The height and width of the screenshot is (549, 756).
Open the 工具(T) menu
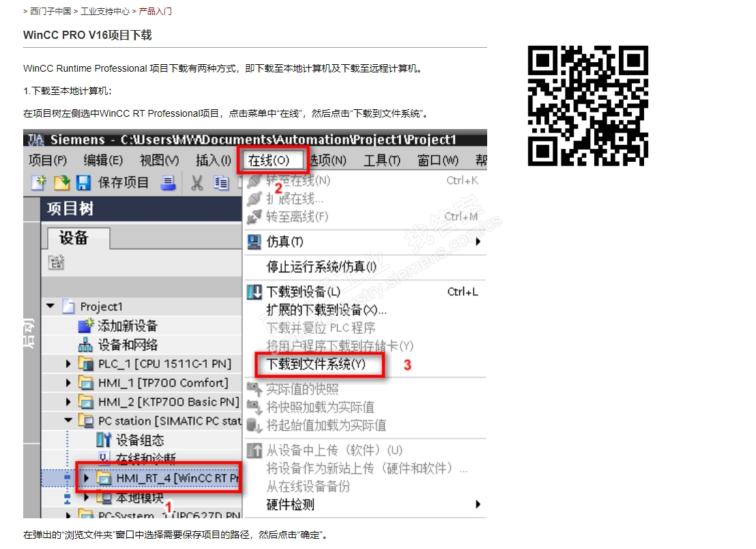pyautogui.click(x=382, y=160)
